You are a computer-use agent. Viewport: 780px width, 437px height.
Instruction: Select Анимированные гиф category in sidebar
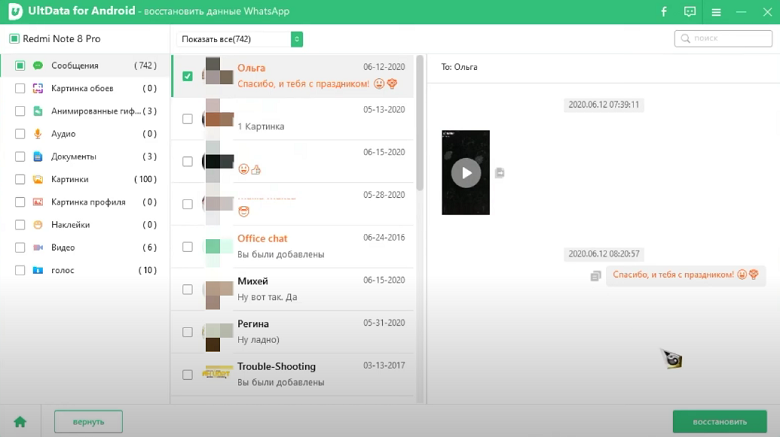(x=85, y=111)
